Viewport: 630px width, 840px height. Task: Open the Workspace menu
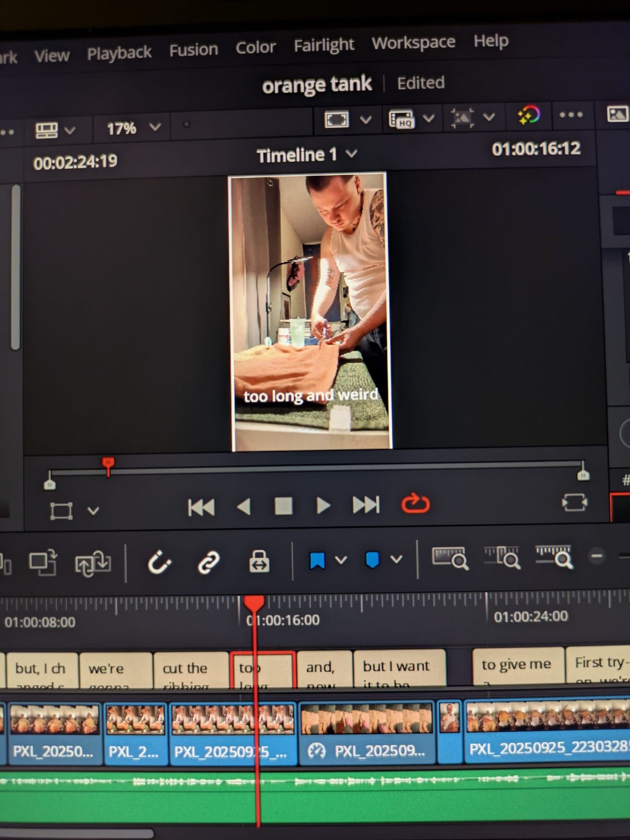[x=413, y=42]
